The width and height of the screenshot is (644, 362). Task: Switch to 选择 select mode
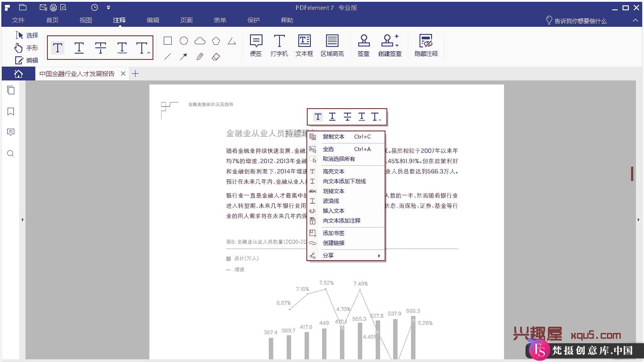click(x=27, y=35)
